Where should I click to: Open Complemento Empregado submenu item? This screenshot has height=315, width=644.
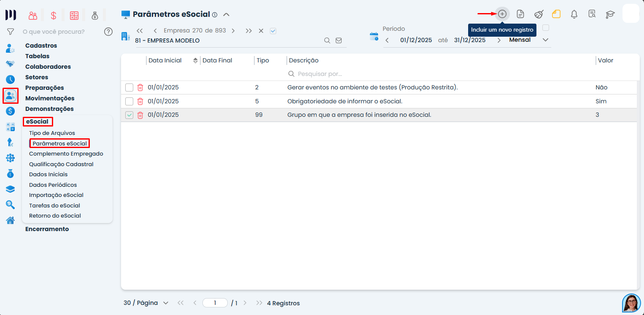pos(66,153)
